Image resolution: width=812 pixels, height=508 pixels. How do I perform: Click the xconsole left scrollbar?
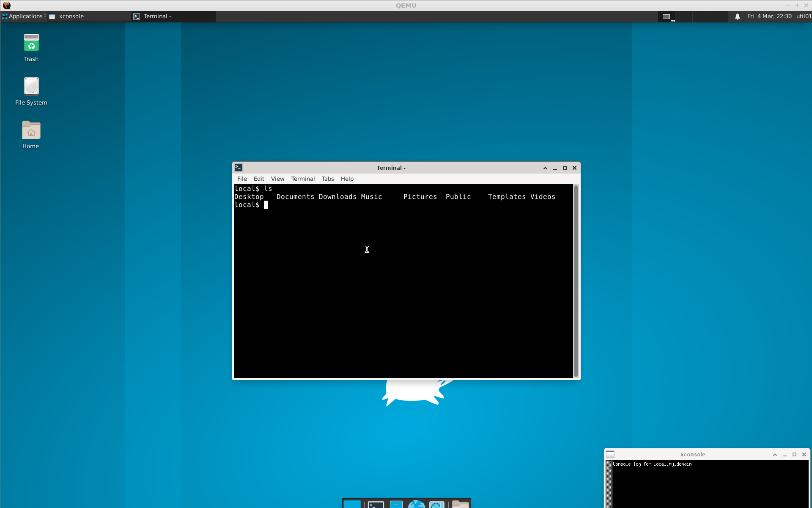click(609, 484)
